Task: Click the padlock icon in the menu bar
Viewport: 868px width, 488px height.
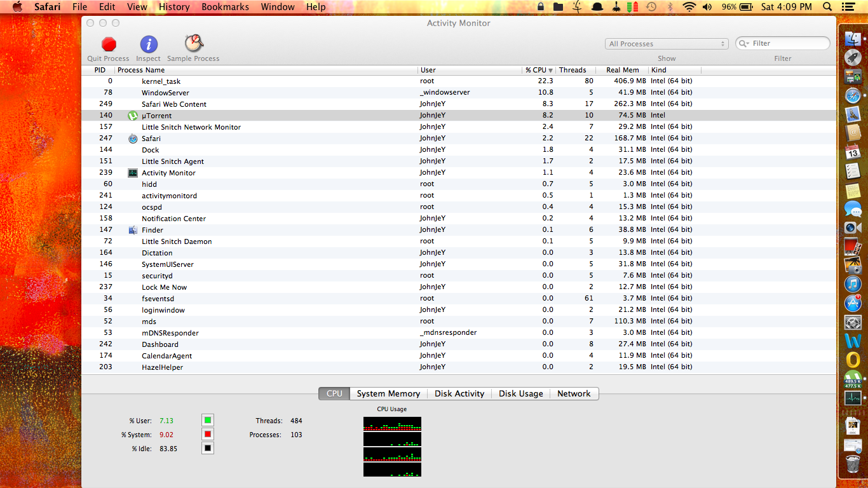Action: pyautogui.click(x=541, y=7)
